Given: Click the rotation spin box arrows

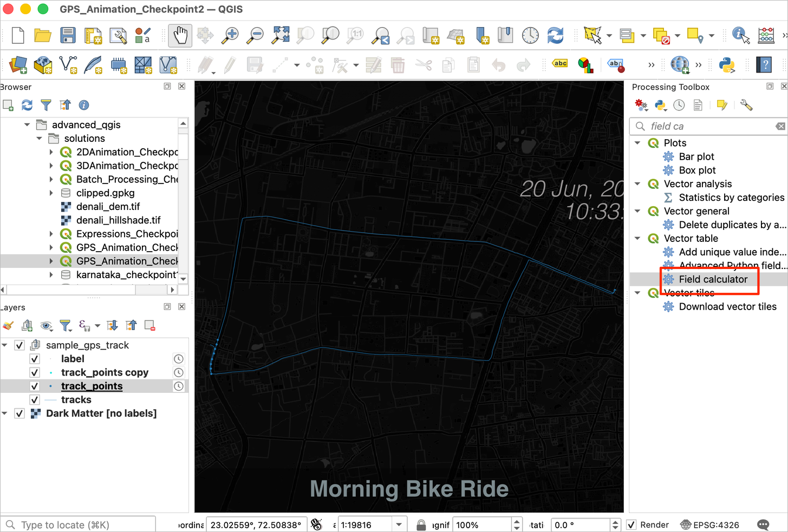Looking at the screenshot, I should pos(615,525).
